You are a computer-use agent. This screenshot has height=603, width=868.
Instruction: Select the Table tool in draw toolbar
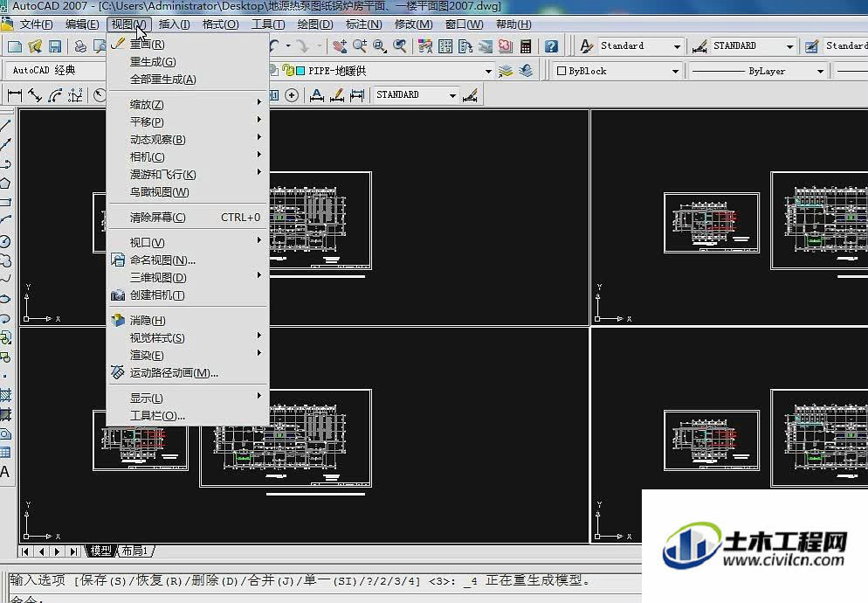pyautogui.click(x=5, y=453)
